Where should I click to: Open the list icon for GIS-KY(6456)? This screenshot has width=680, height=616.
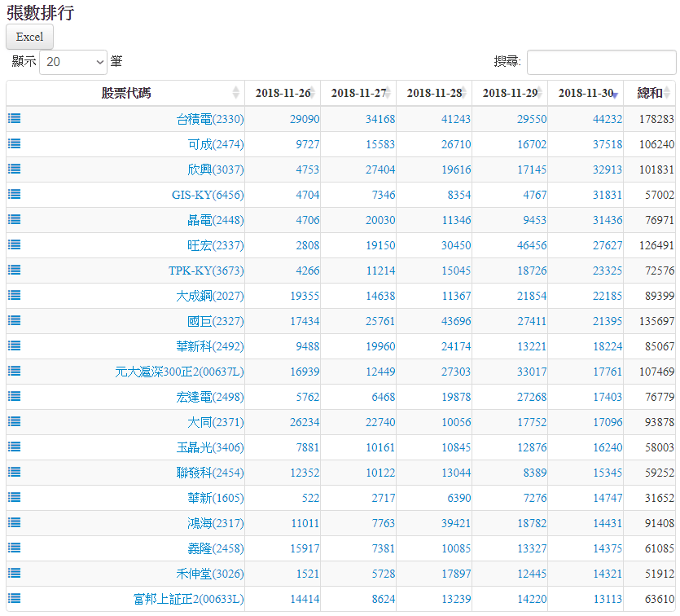[15, 194]
